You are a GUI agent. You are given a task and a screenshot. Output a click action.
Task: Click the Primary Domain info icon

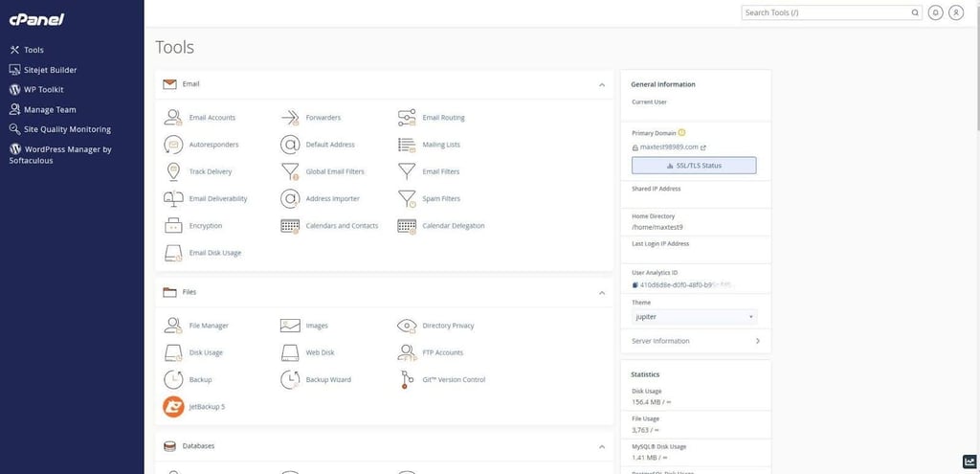pyautogui.click(x=681, y=132)
